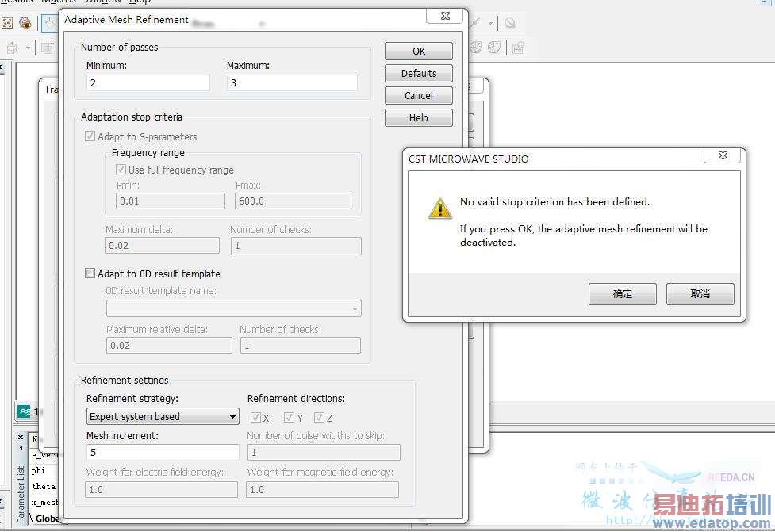Click the Parameter List collapse arrow
The image size is (775, 532).
(21, 447)
